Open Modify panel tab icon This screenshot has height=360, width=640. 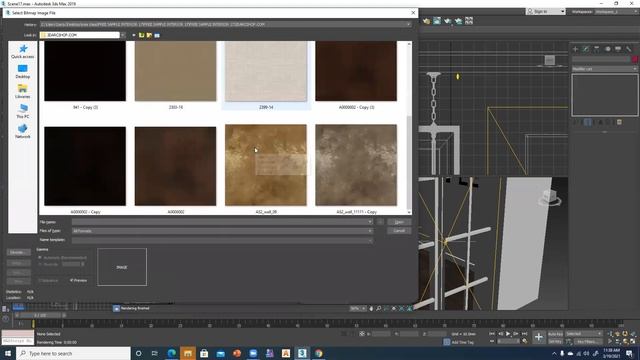pyautogui.click(x=586, y=49)
